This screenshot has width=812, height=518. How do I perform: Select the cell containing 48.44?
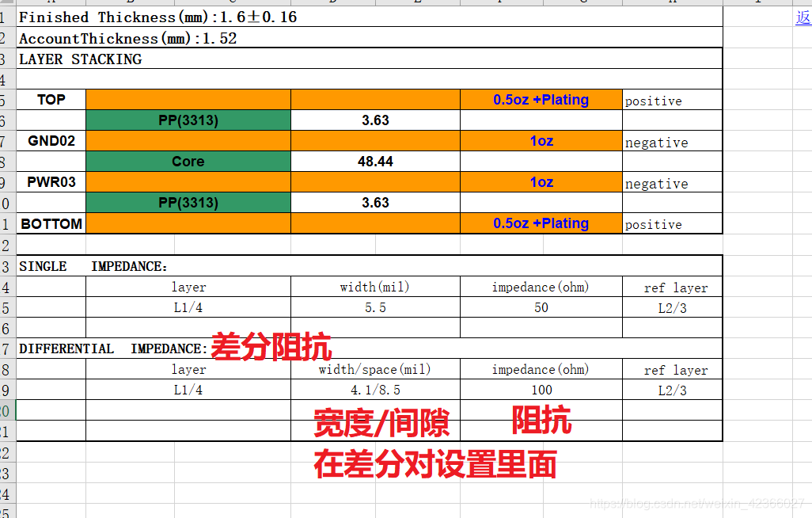(x=375, y=161)
